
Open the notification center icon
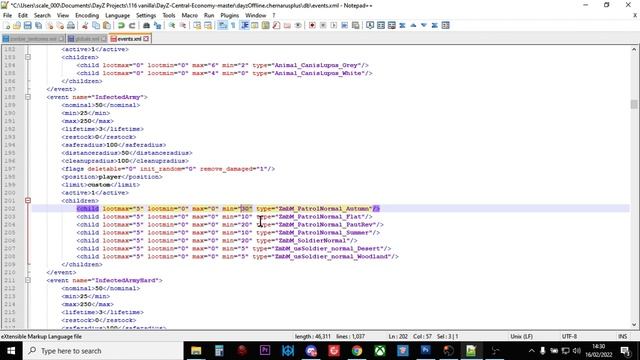pyautogui.click(x=625, y=351)
